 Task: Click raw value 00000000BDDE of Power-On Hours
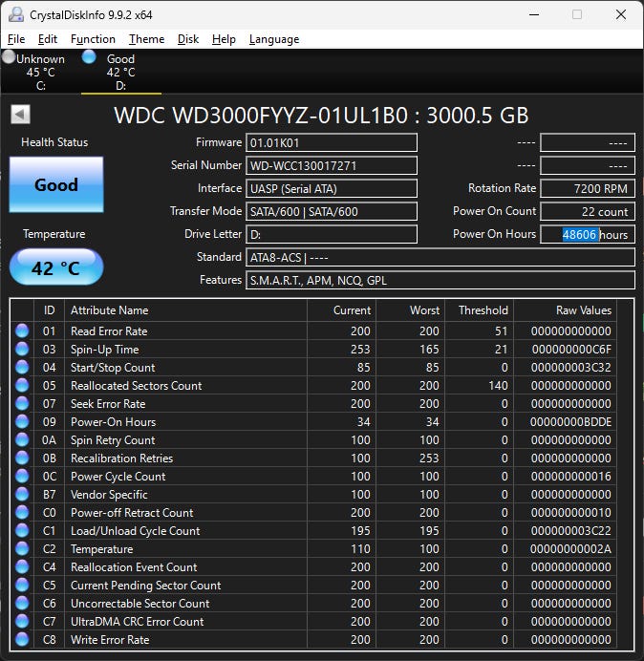click(570, 421)
